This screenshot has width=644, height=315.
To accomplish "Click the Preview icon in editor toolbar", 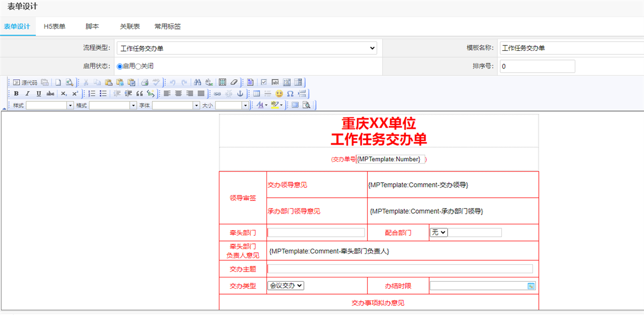I will click(69, 82).
